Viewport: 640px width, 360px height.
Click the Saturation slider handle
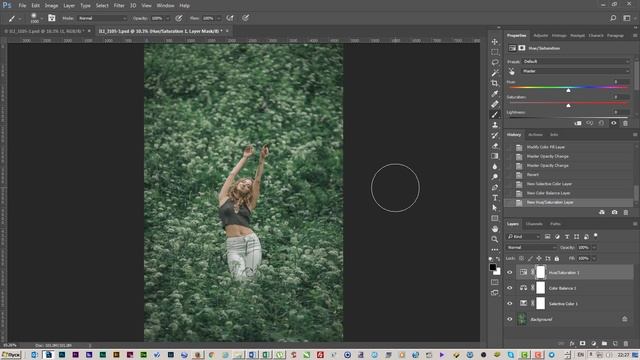click(568, 106)
